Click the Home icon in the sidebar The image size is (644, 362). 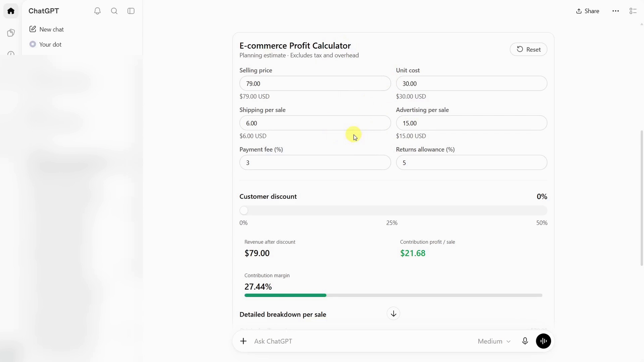pyautogui.click(x=11, y=11)
